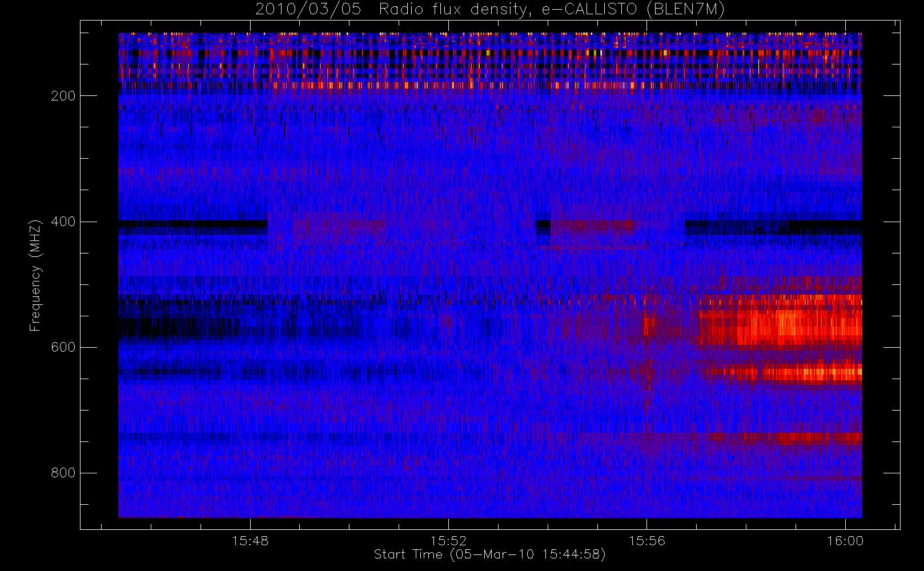Click the dark band at 400 MHz on left
Screen dimensions: 924x571
tap(192, 227)
